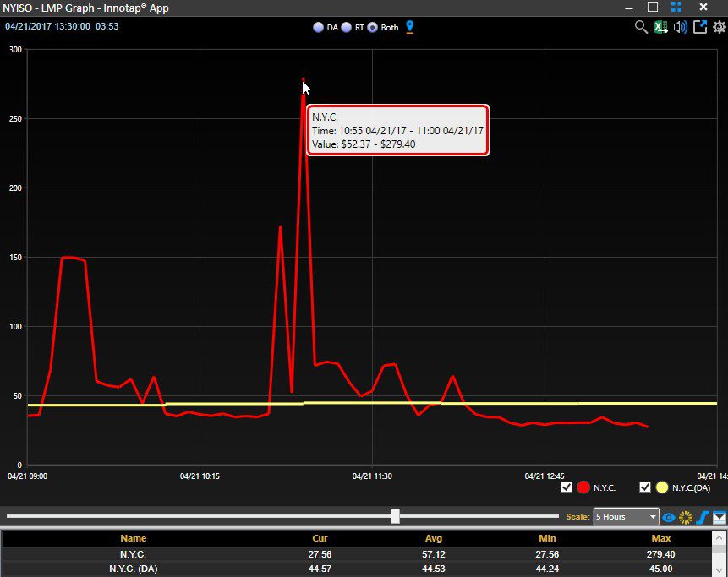728x577 pixels.
Task: Uncheck the N.Y.C.(DA) series checkbox
Action: click(645, 487)
